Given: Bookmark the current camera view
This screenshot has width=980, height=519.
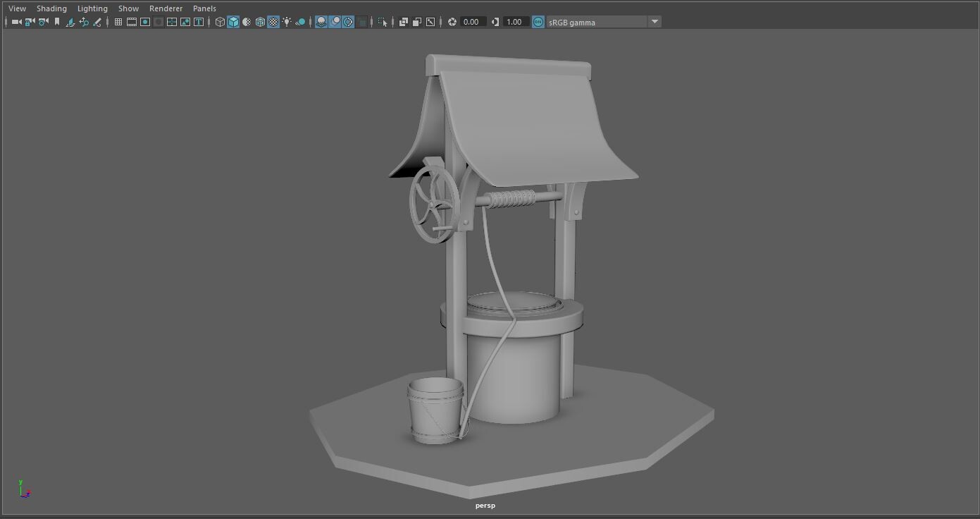Looking at the screenshot, I should click(x=56, y=22).
